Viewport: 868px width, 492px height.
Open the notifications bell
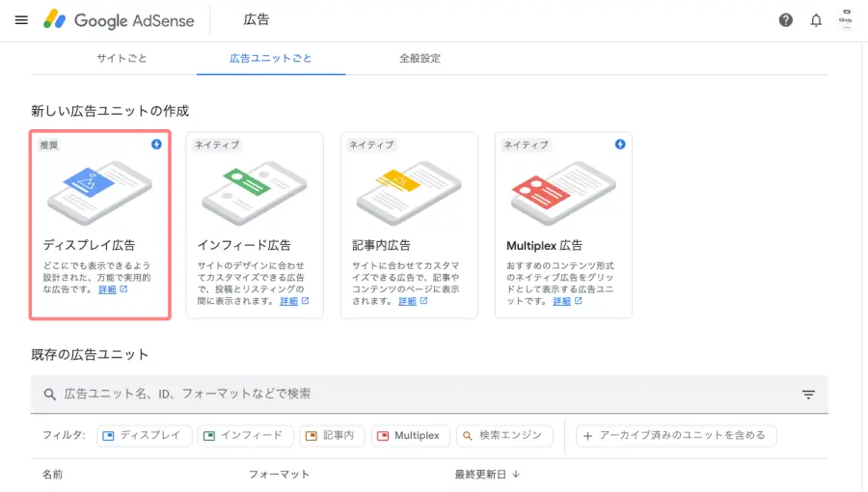(816, 20)
